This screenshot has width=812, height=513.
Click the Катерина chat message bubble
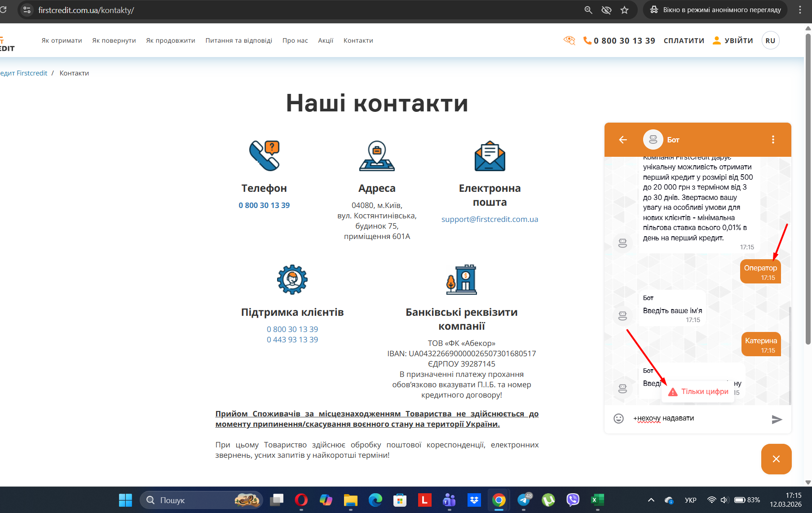(761, 344)
